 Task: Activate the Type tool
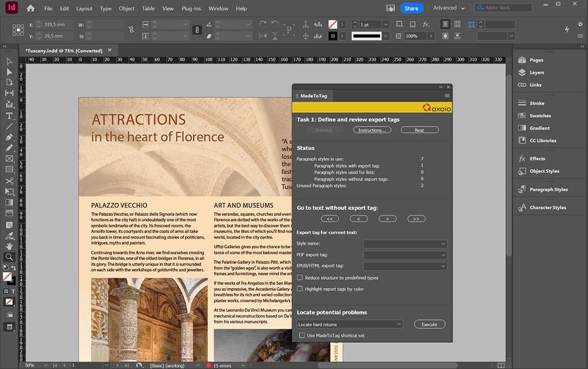[9, 116]
